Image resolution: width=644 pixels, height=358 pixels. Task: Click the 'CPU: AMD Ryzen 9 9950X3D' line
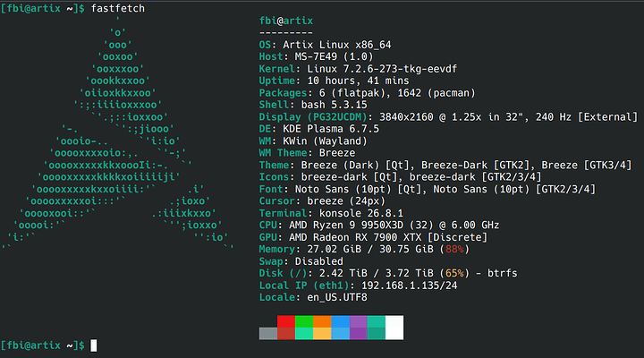[x=379, y=226]
